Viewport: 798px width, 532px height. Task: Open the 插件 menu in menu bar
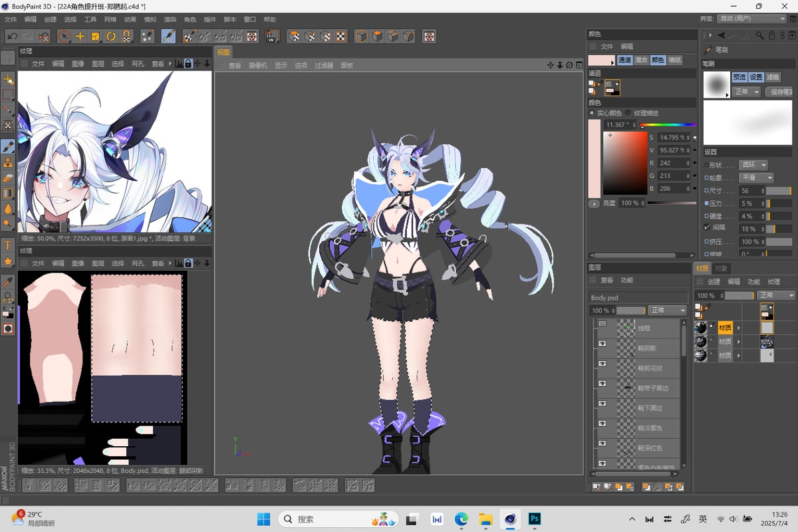coord(209,20)
